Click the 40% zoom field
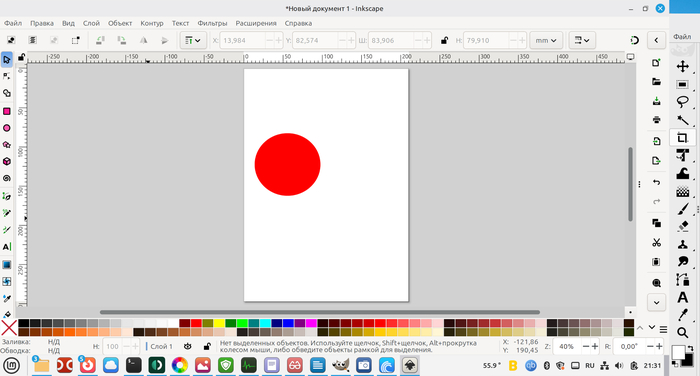The height and width of the screenshot is (376, 700). 567,346
